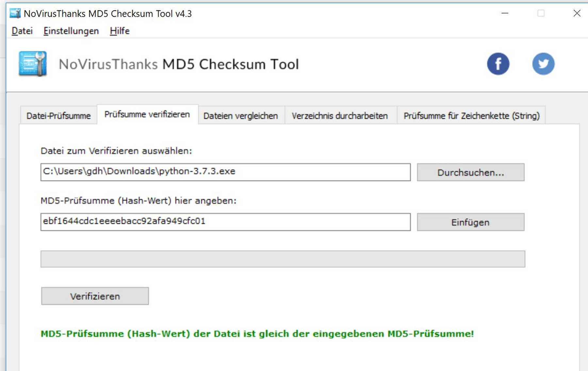588x371 pixels.
Task: Click the Twitter bird icon
Action: (x=543, y=64)
